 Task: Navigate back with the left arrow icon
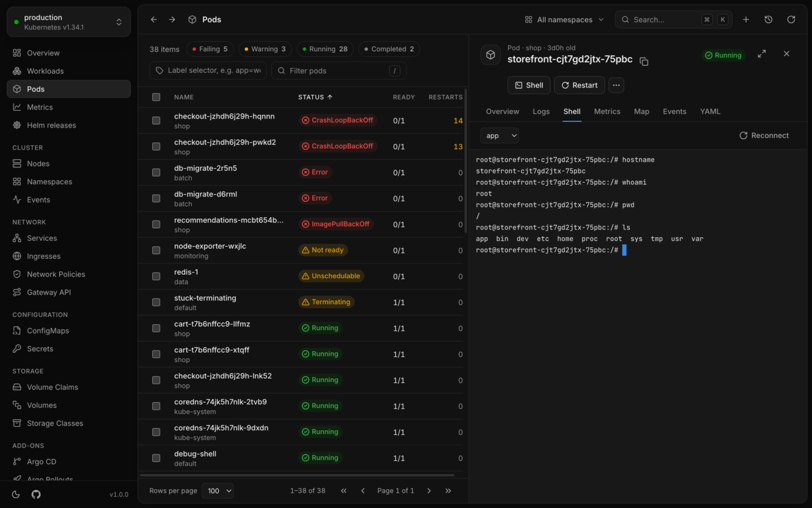pyautogui.click(x=154, y=19)
